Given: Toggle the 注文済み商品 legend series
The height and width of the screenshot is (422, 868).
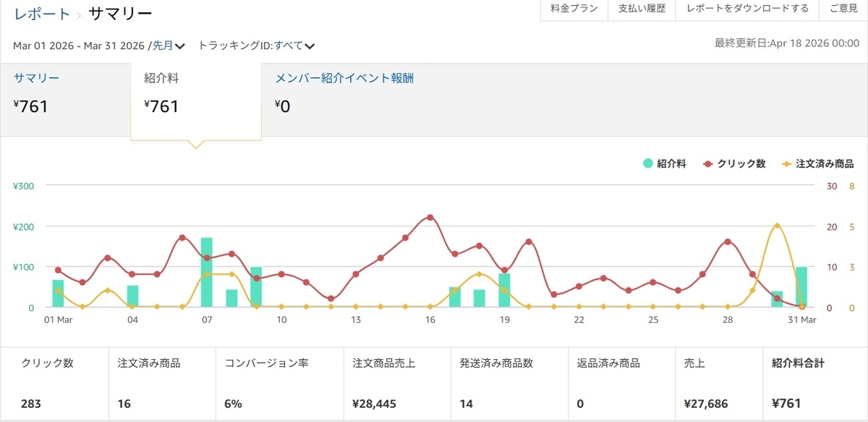Looking at the screenshot, I should click(817, 164).
